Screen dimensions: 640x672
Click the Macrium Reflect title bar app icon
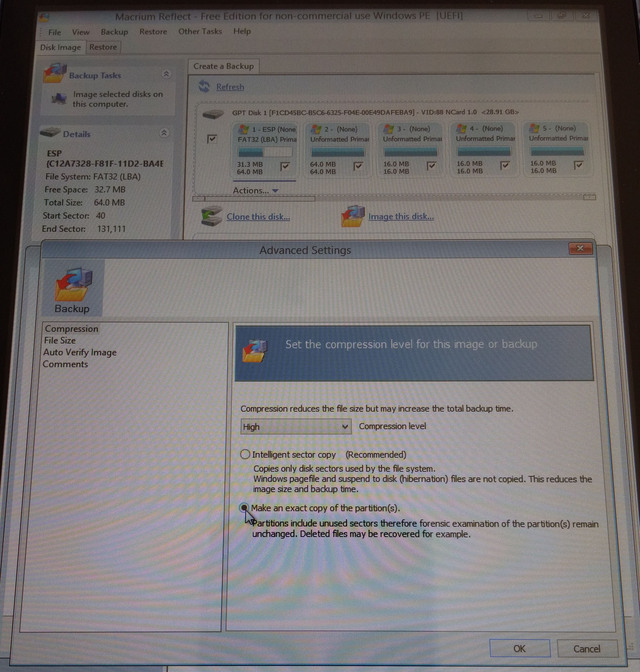43,18
